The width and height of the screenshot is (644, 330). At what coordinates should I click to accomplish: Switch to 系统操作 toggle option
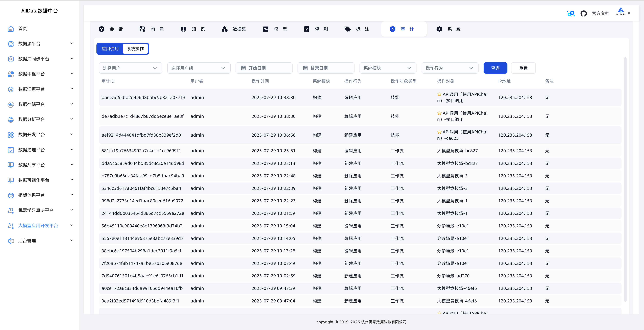[135, 49]
